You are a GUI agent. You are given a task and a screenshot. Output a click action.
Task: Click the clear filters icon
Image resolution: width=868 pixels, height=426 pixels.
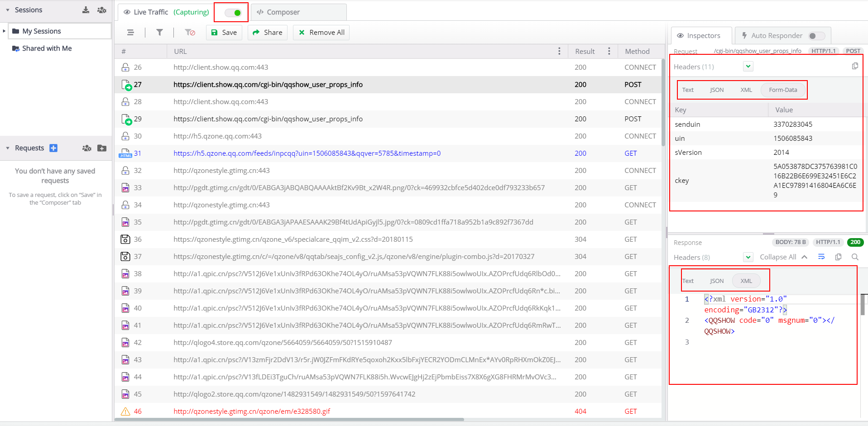coord(190,33)
